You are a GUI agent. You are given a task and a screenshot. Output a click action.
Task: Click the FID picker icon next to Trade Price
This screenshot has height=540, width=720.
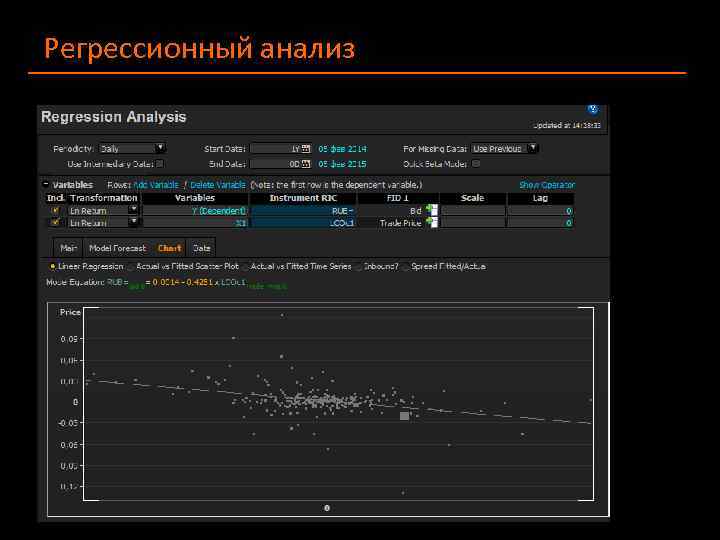pyautogui.click(x=432, y=222)
